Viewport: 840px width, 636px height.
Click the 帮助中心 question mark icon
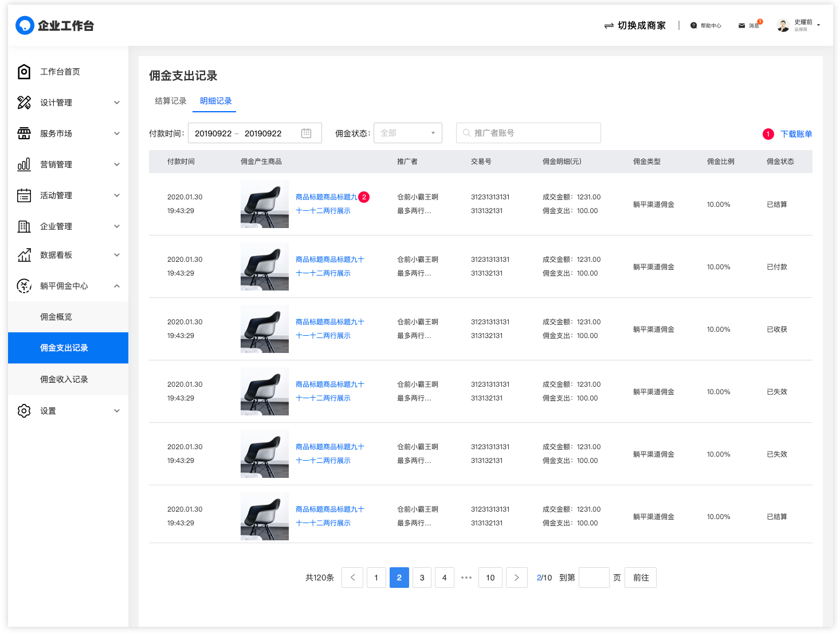[x=694, y=26]
